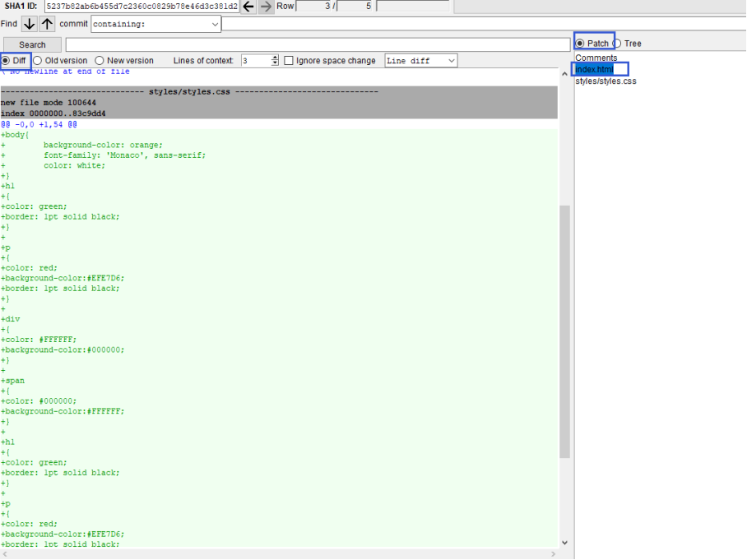This screenshot has width=747, height=560.
Task: Click the '+background-color:#000000;' line
Action: (63, 349)
